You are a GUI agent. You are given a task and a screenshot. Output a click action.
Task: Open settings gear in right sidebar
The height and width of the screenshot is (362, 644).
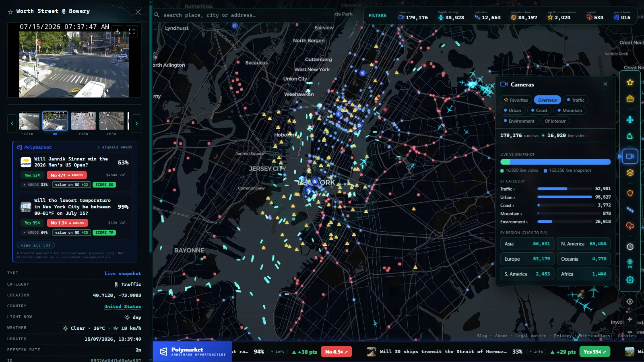(x=630, y=280)
